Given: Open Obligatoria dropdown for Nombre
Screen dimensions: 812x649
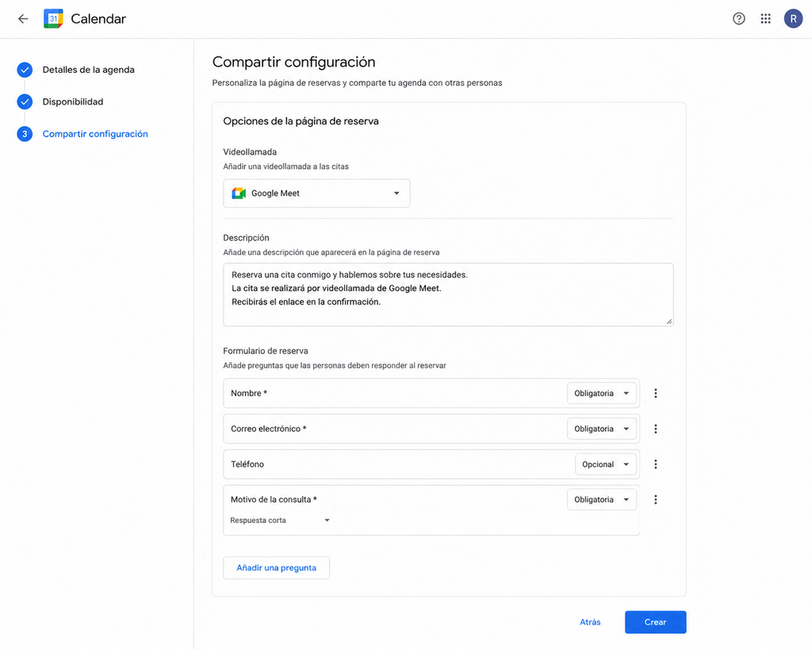Looking at the screenshot, I should pyautogui.click(x=601, y=393).
